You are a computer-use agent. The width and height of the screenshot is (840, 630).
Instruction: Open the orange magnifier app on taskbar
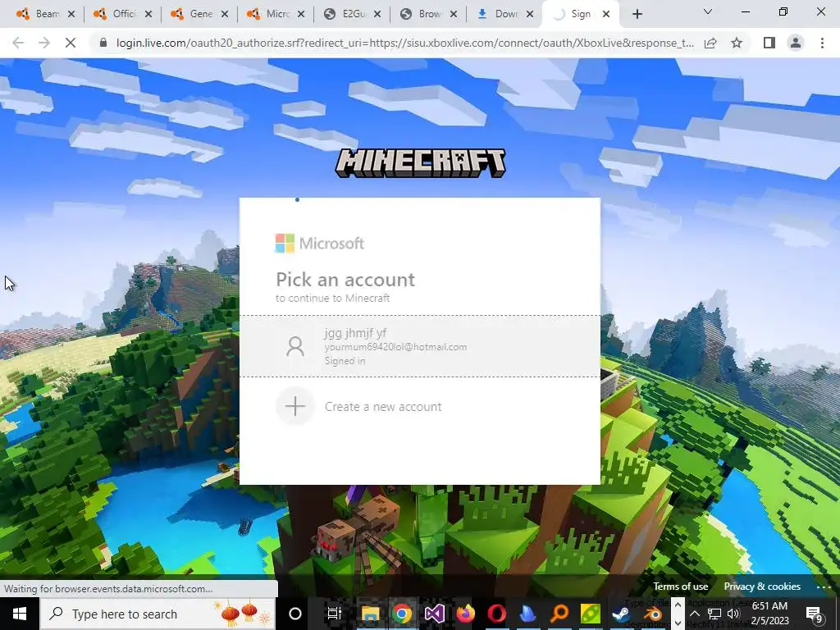559,614
